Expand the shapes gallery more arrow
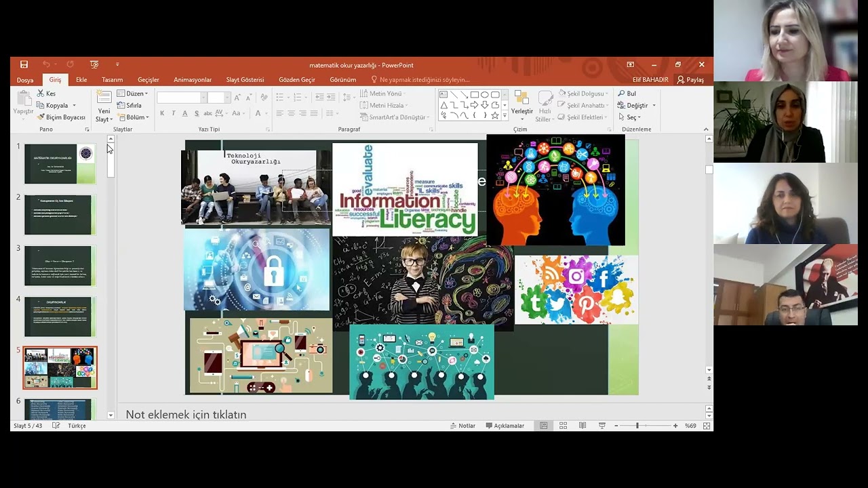The width and height of the screenshot is (868, 488). pyautogui.click(x=505, y=115)
